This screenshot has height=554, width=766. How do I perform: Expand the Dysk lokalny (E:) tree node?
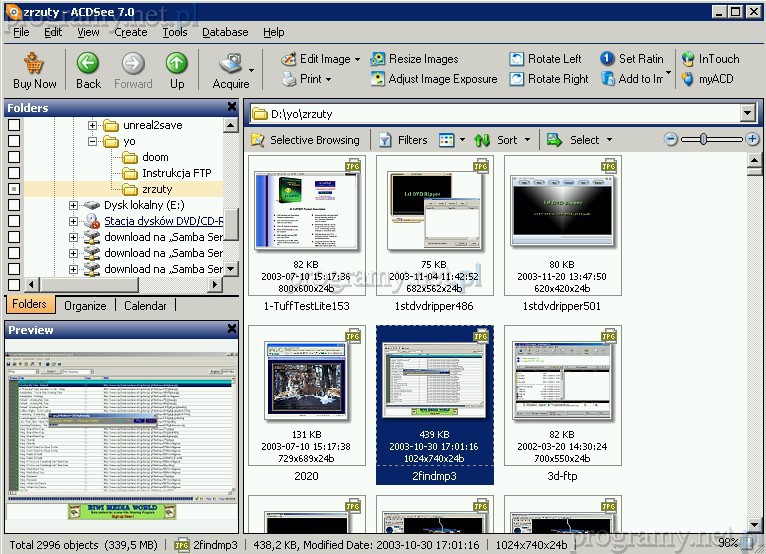click(74, 205)
